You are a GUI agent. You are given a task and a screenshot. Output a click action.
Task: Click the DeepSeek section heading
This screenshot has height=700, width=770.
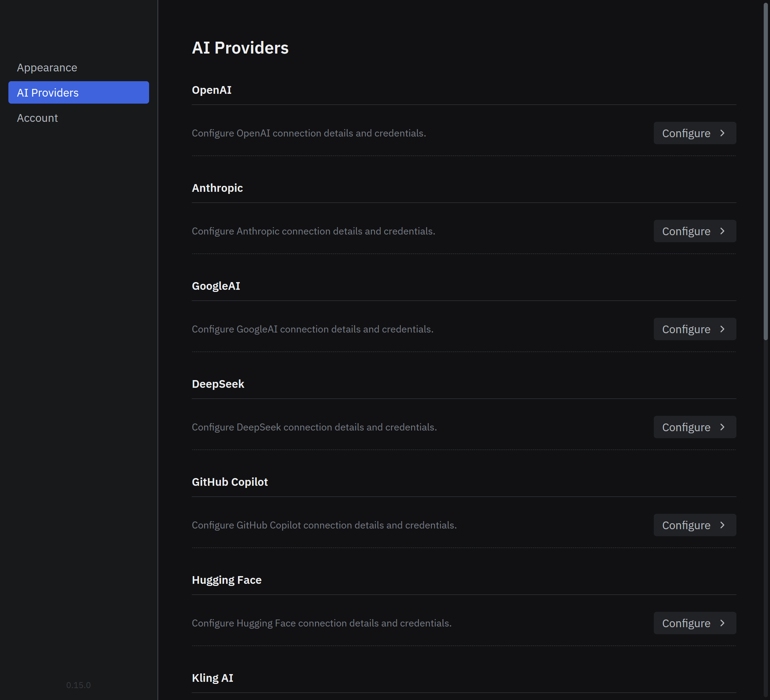point(218,384)
